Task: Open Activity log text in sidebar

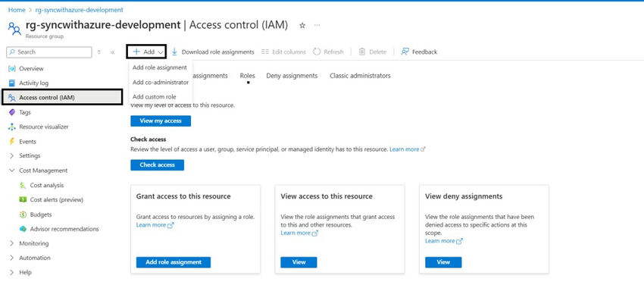Action: coord(33,83)
